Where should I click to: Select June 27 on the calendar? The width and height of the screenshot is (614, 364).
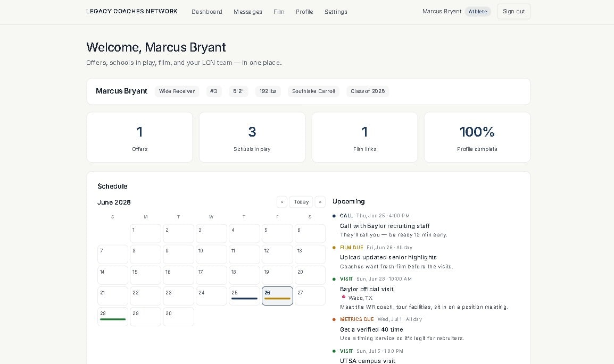click(x=310, y=296)
